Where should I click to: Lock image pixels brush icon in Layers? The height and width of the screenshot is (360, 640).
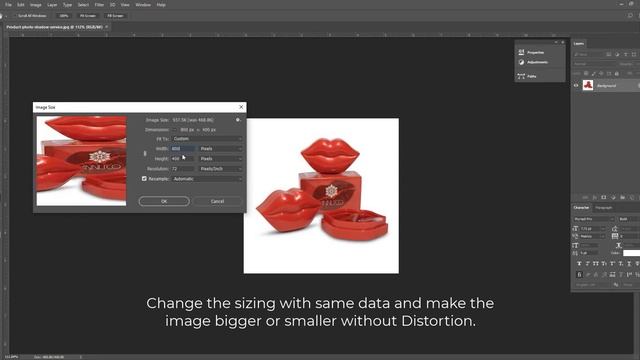[x=593, y=73]
